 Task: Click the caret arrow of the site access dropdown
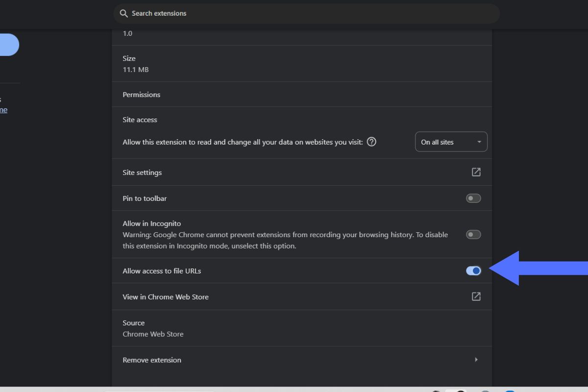coord(479,143)
